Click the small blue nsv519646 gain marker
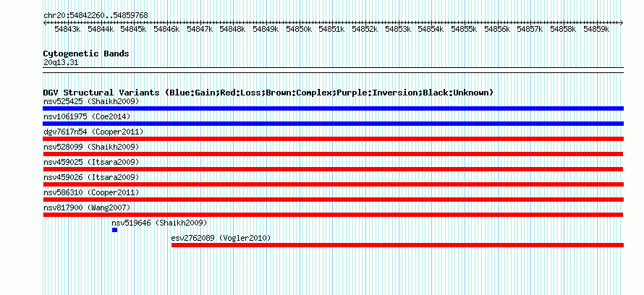The width and height of the screenshot is (644, 295). click(x=114, y=230)
